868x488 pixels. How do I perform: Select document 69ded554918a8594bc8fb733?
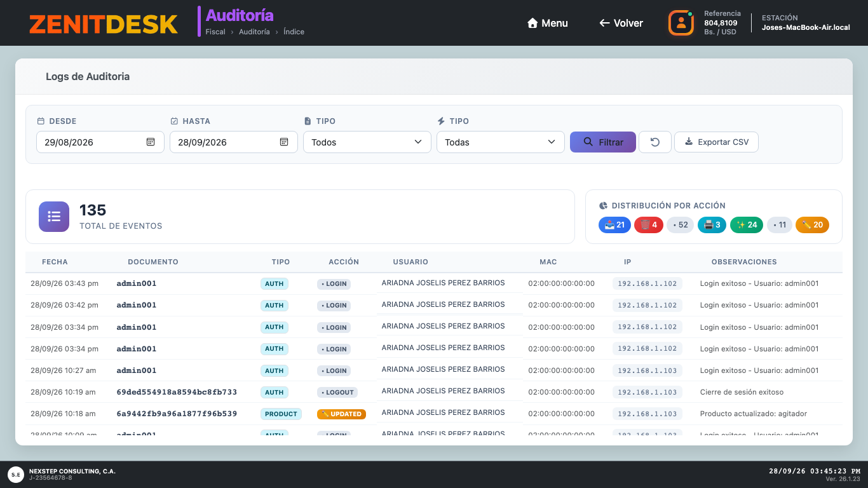(x=177, y=392)
